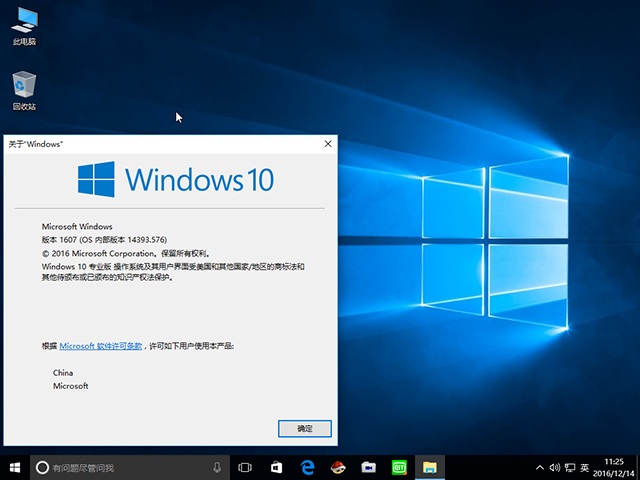Expand the hidden system tray icons
640x480 pixels.
pos(540,467)
